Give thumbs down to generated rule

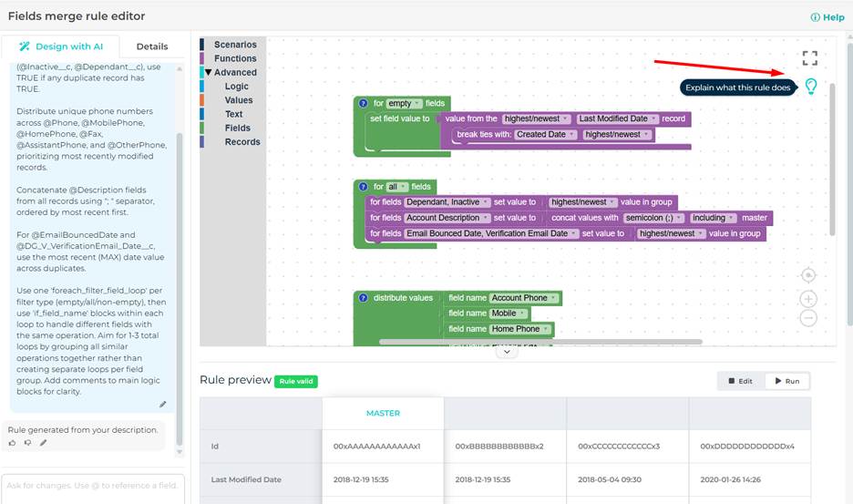click(27, 443)
